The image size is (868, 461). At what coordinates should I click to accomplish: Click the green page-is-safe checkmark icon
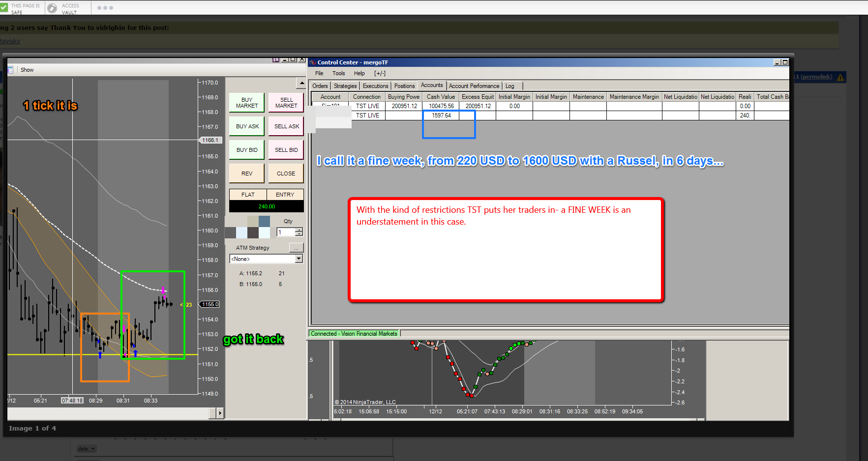pyautogui.click(x=4, y=8)
